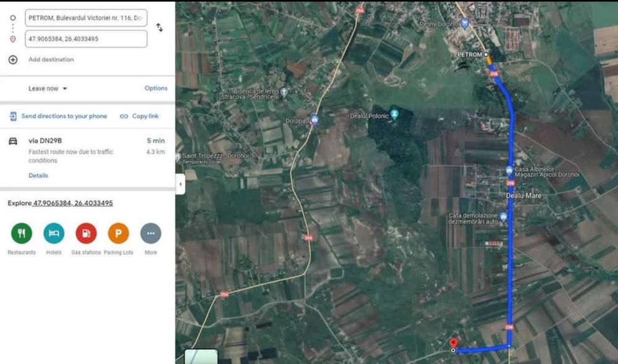This screenshot has height=364, width=618.
Task: Open route Options
Action: (x=156, y=88)
